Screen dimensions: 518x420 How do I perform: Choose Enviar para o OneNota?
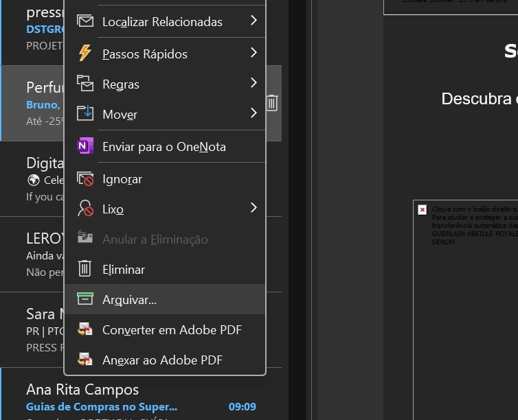165,146
